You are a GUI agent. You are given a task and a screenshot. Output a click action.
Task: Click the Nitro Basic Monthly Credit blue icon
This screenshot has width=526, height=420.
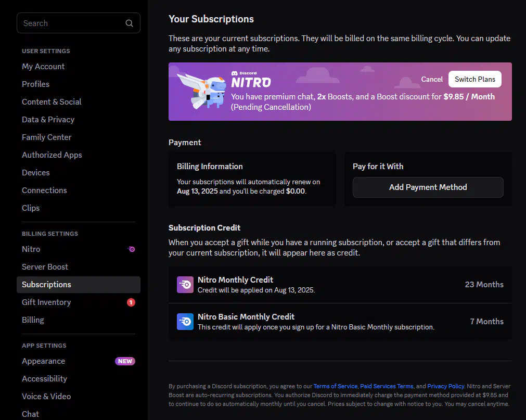coord(185,322)
